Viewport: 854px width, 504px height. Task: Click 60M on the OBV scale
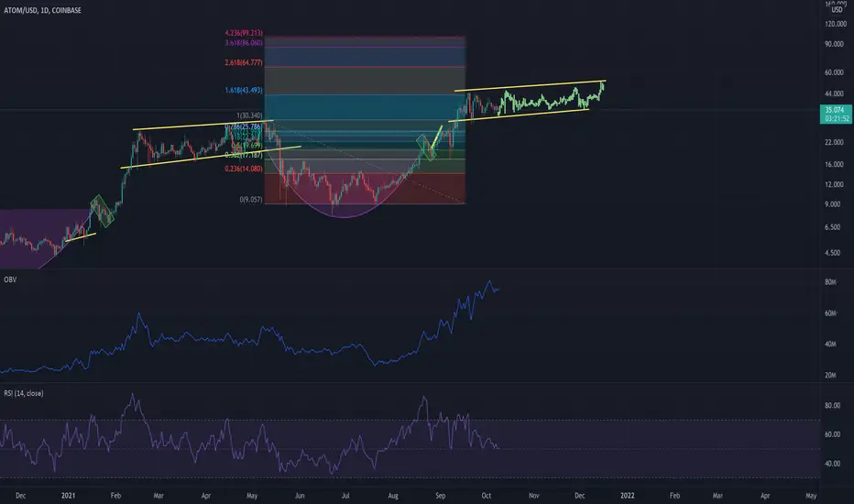[830, 313]
